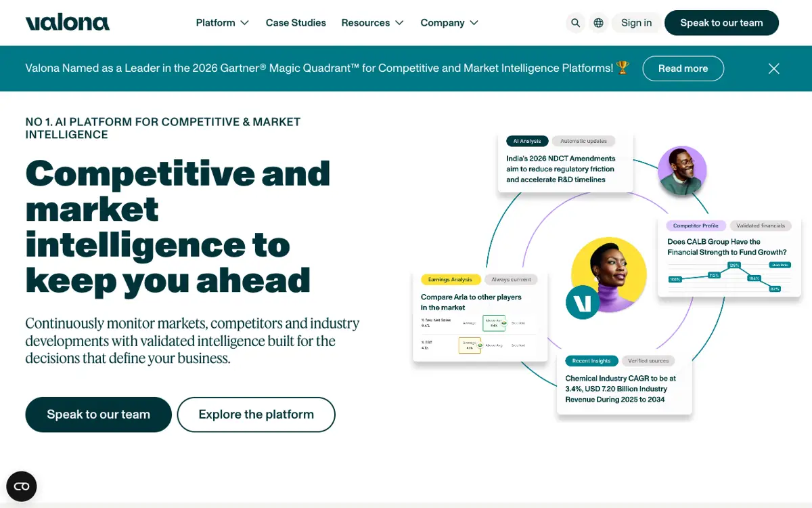
Task: Expand the Platform menu
Action: coord(223,23)
